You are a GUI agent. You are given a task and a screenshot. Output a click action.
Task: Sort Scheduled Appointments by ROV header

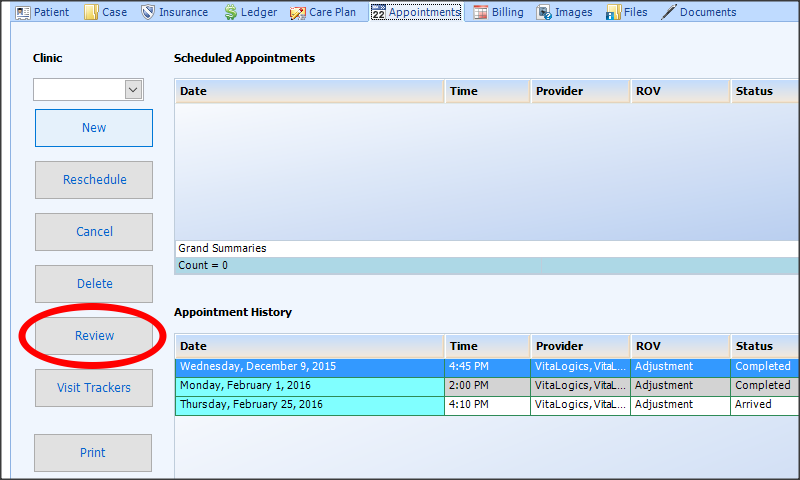point(680,91)
